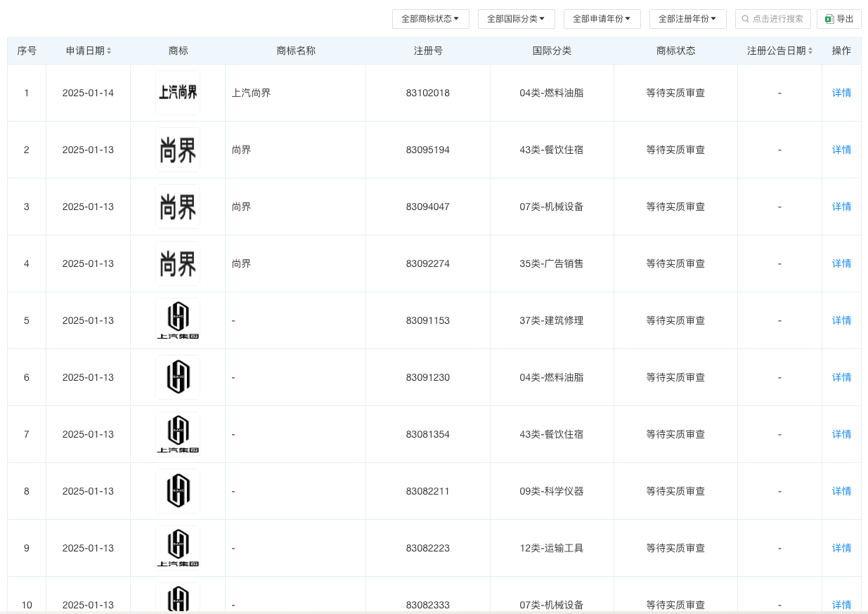Click the 上汽集团 logo in row 5

point(178,320)
